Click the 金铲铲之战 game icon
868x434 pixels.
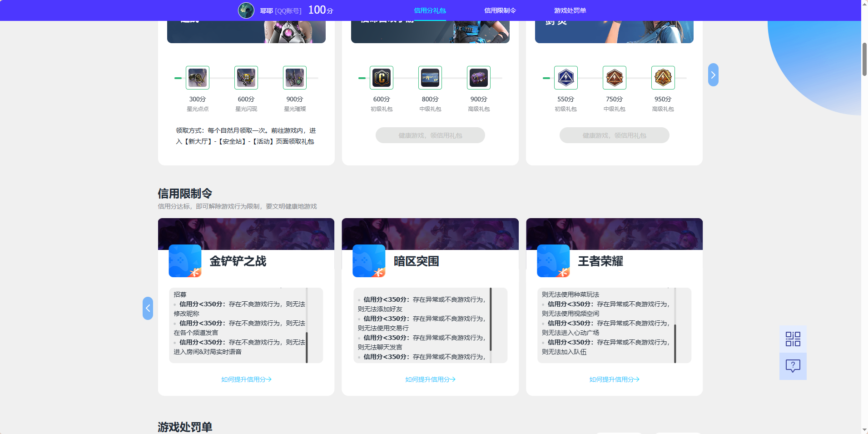click(x=185, y=261)
